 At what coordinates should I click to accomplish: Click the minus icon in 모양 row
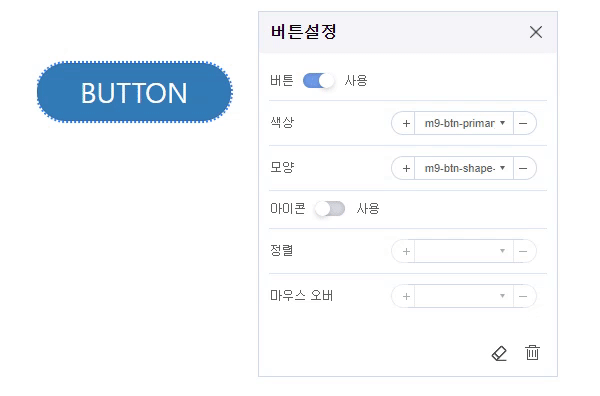point(523,168)
